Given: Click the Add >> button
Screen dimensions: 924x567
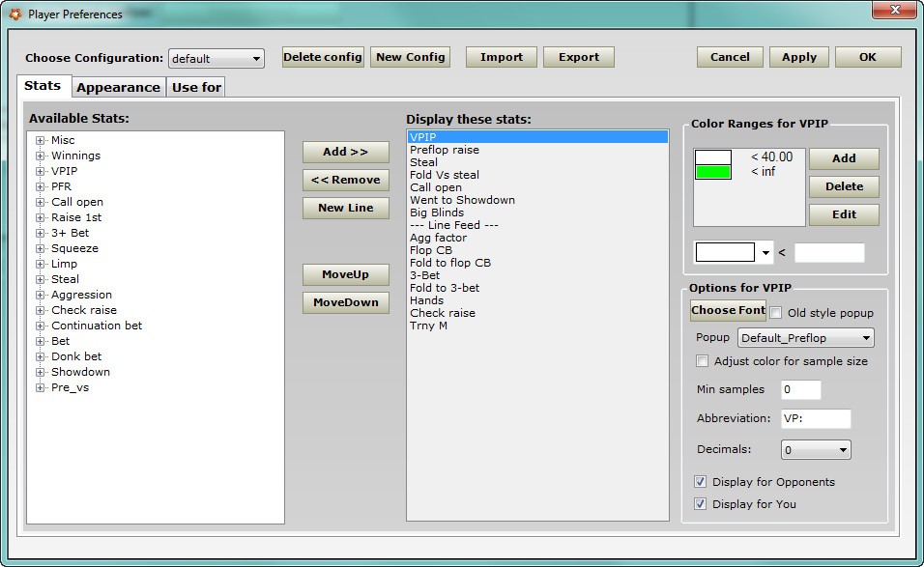Looking at the screenshot, I should [346, 152].
